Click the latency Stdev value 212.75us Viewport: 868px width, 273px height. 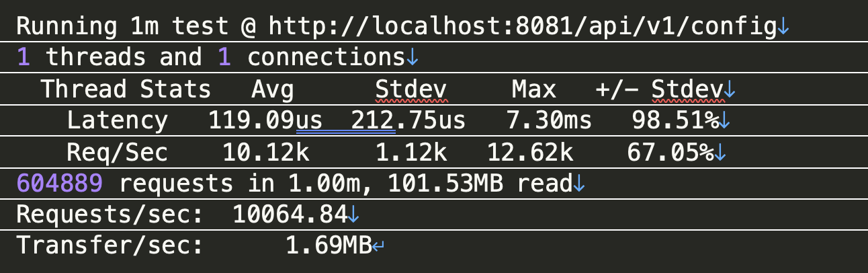(408, 121)
